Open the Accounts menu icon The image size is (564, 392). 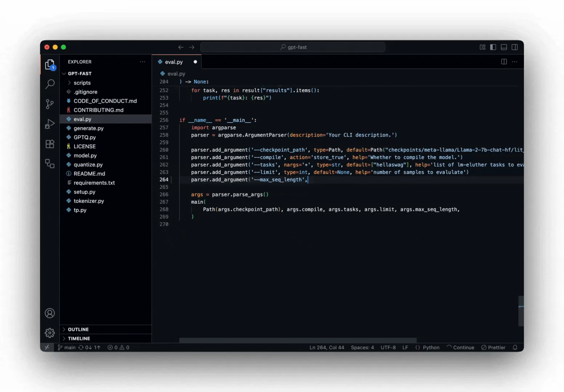coord(50,313)
